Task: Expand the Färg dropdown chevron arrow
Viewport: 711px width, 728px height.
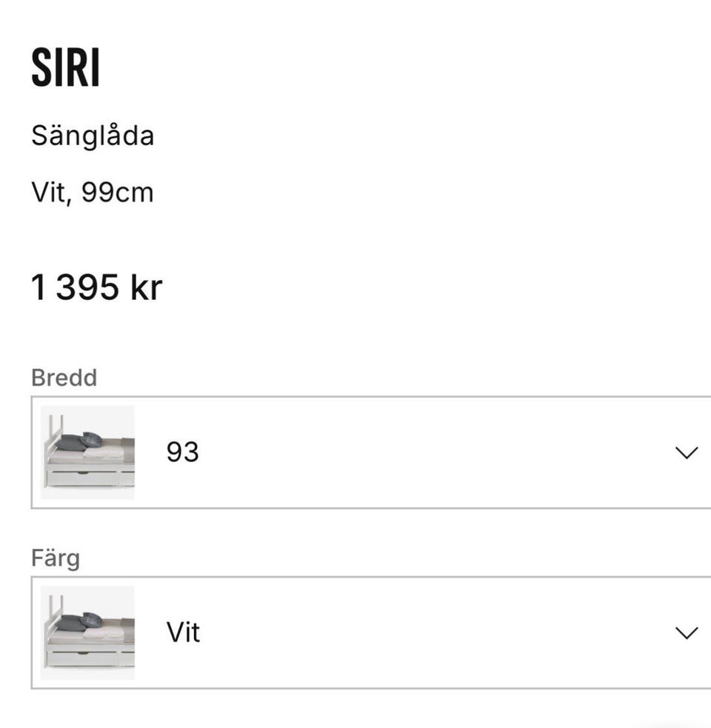Action: tap(687, 632)
